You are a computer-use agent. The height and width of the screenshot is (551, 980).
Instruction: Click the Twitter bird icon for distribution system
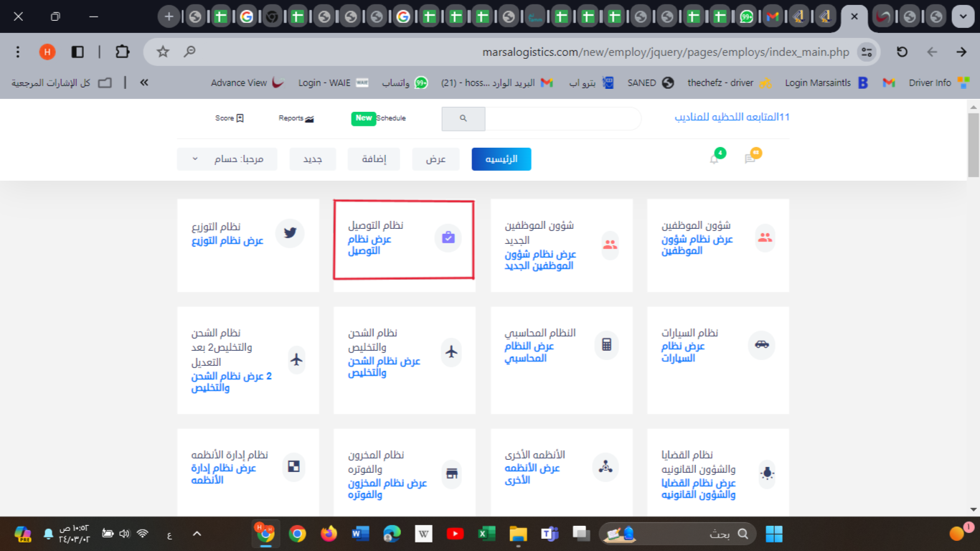290,233
